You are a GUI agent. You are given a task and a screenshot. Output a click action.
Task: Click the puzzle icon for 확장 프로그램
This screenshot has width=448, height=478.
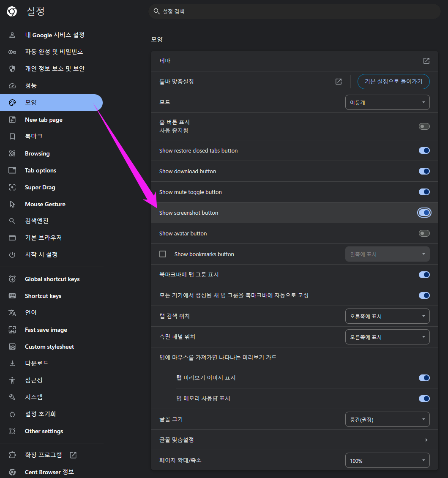tap(12, 455)
